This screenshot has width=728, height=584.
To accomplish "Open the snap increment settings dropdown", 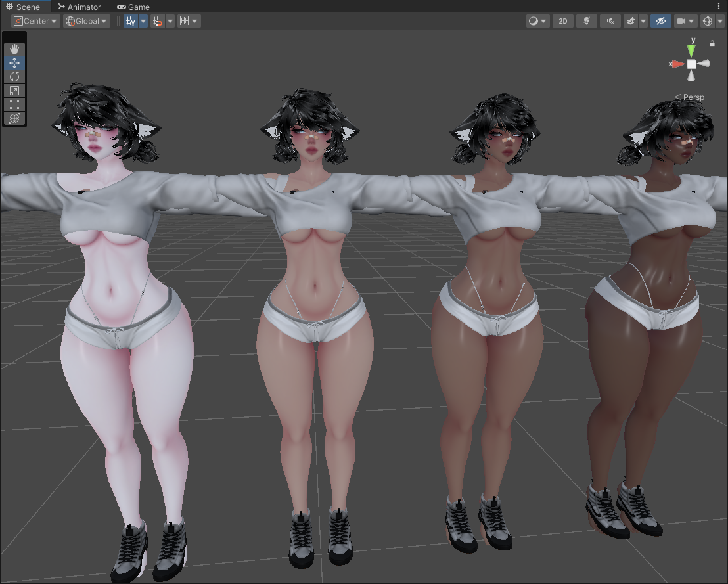I will [x=189, y=21].
